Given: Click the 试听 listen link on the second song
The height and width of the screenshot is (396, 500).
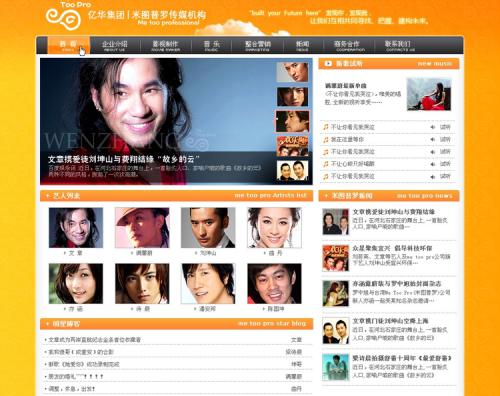Looking at the screenshot, I should [445, 139].
